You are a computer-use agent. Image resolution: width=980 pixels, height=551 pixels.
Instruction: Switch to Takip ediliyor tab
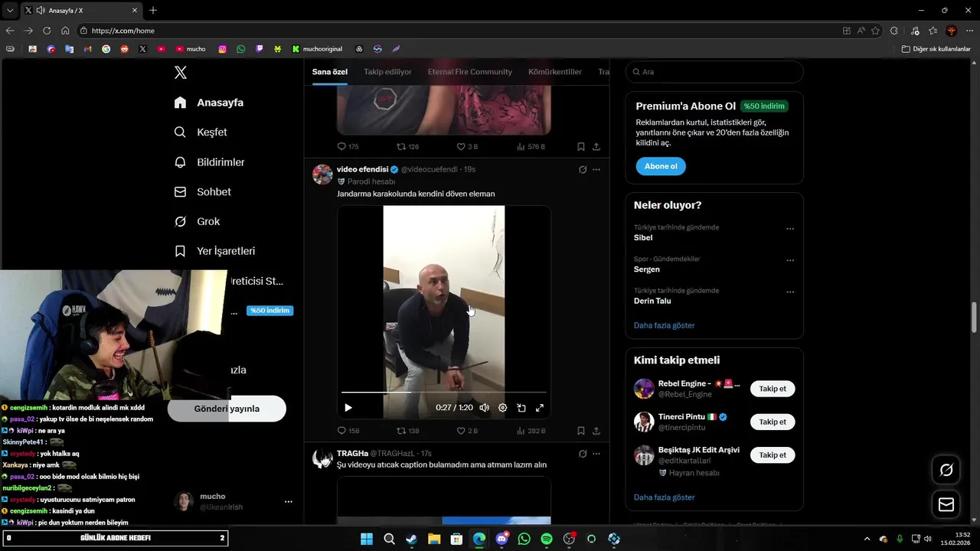click(x=387, y=72)
